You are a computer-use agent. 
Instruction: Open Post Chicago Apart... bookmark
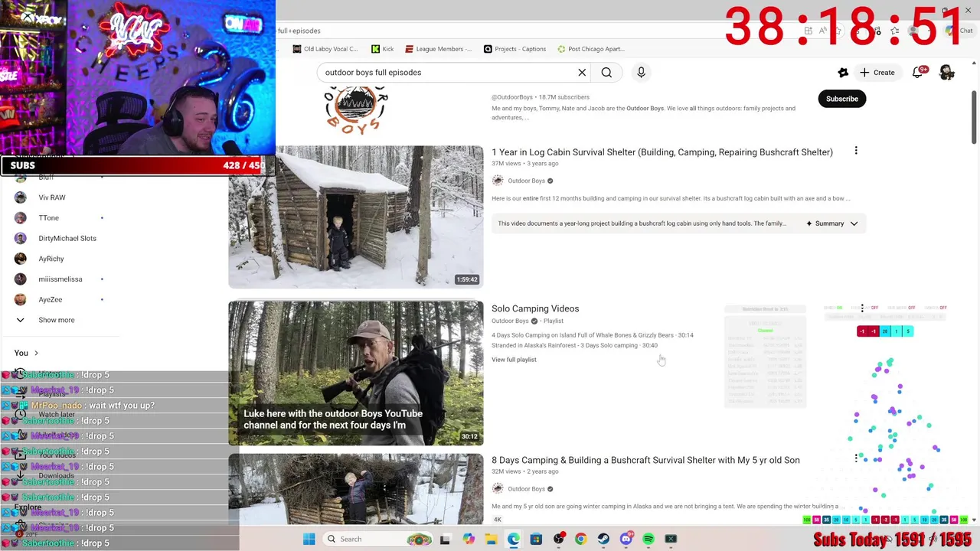(x=591, y=49)
